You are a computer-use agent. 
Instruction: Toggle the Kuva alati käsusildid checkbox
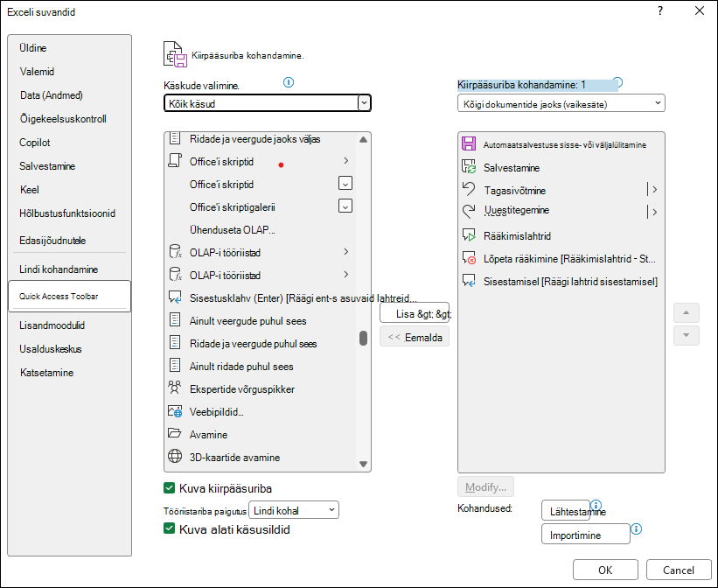(169, 528)
